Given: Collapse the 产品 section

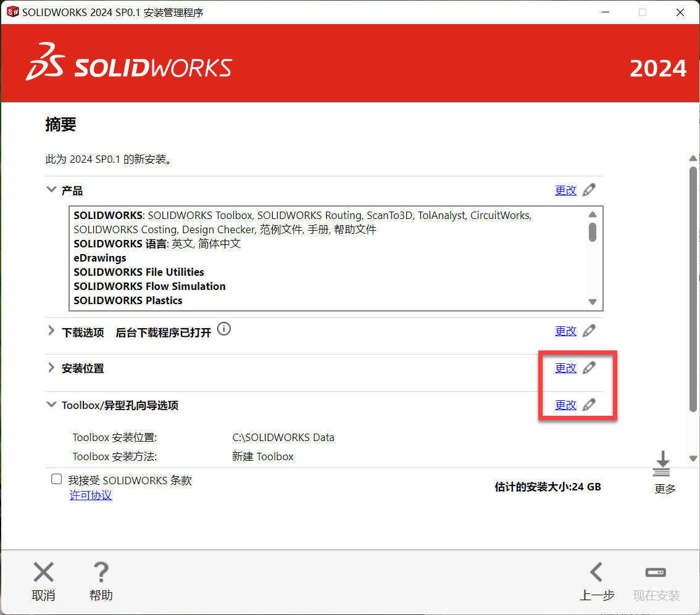Looking at the screenshot, I should click(52, 190).
